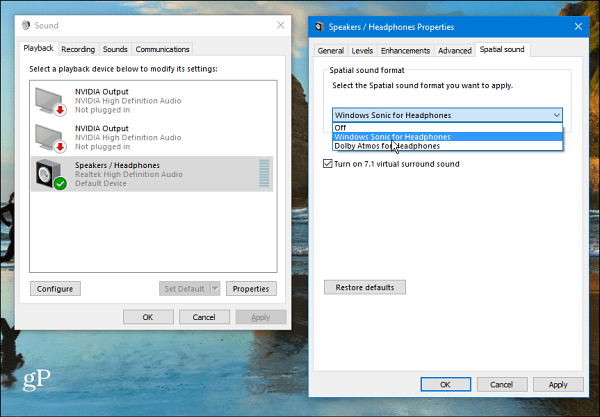Switch to the Playback tab

click(x=38, y=48)
